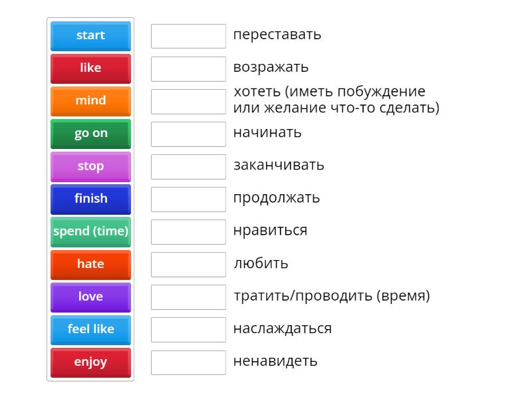Viewport: 532px width, 399px height.
Task: Click the 'stop' word tile
Action: tap(90, 166)
